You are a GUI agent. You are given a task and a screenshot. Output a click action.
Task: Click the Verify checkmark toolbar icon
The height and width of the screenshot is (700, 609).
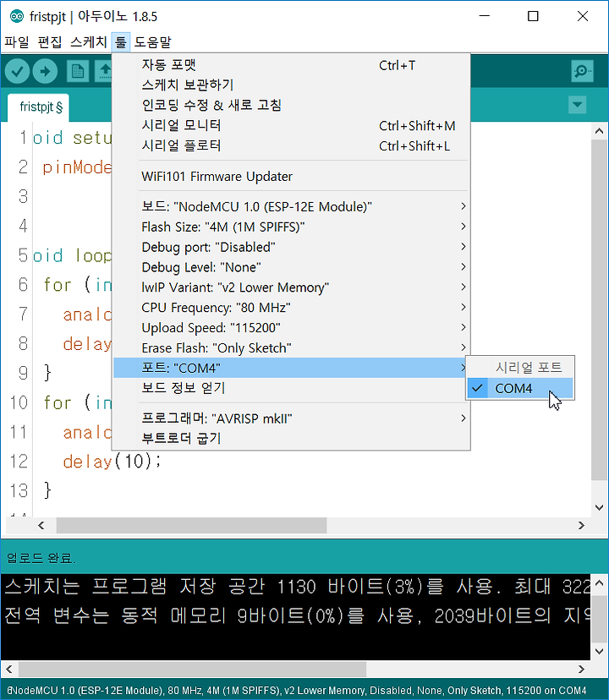point(17,71)
